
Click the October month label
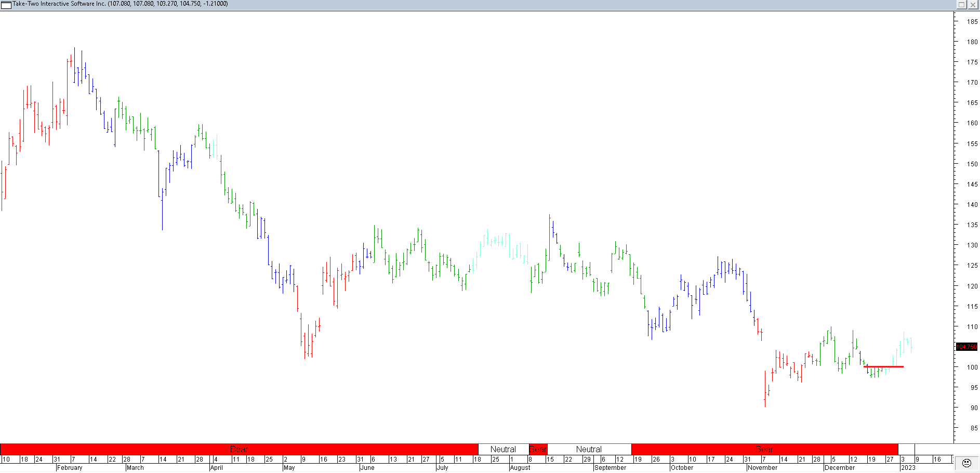tap(682, 468)
